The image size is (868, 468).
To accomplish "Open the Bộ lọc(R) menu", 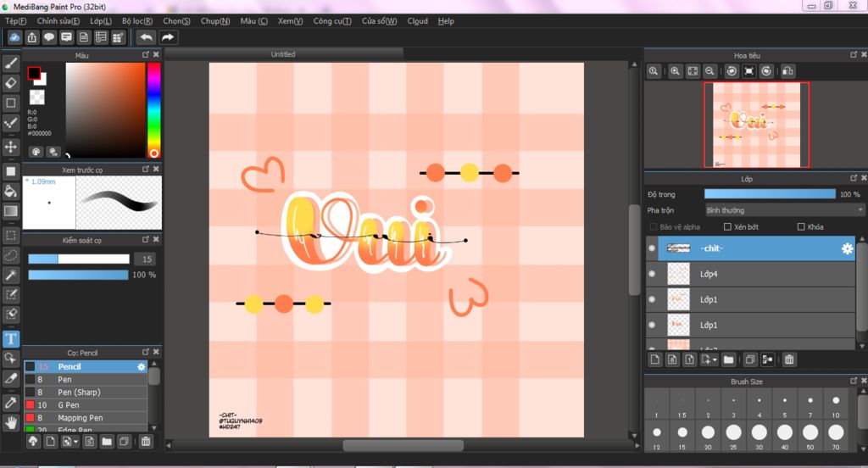I will (137, 21).
